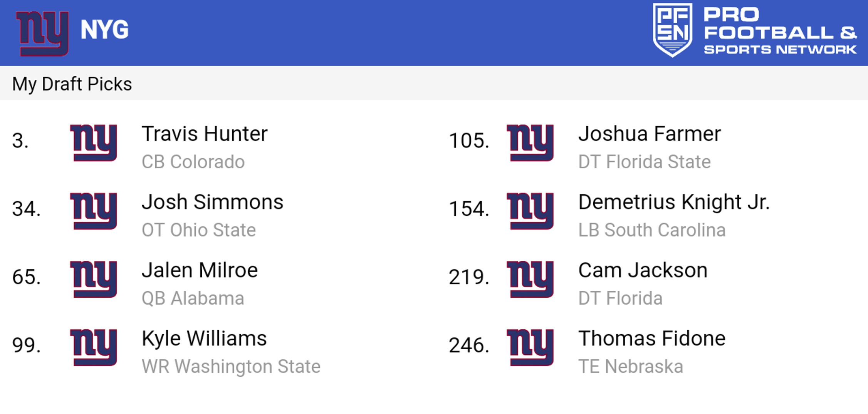Click the Giants logo beside Travis Hunter
The height and width of the screenshot is (414, 868).
click(x=94, y=142)
